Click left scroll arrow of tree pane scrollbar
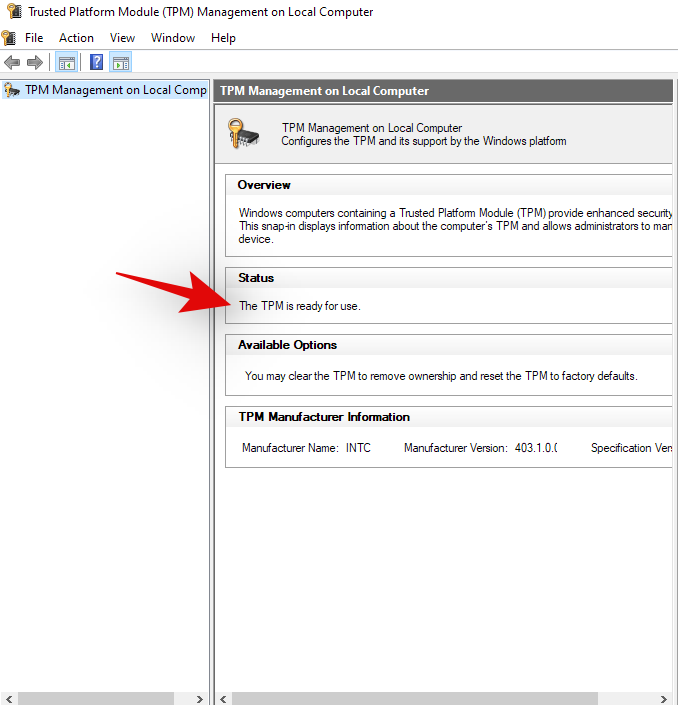This screenshot has width=678, height=705. pyautogui.click(x=9, y=699)
